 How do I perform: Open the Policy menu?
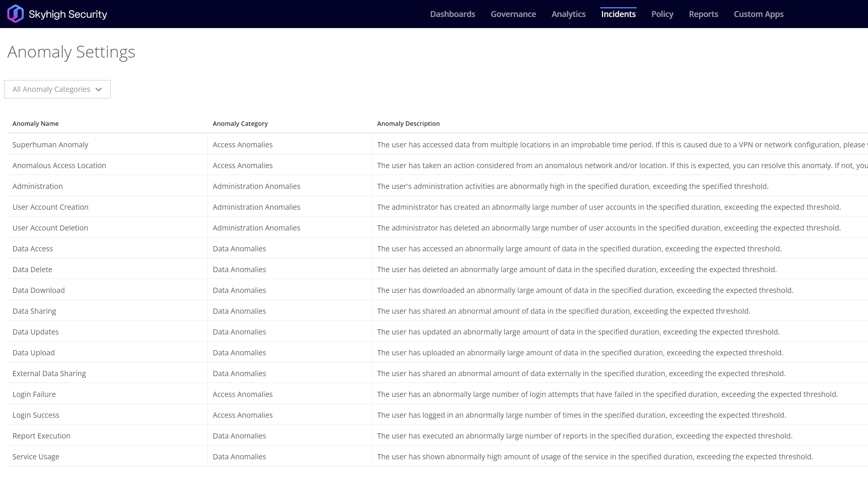[x=662, y=14]
